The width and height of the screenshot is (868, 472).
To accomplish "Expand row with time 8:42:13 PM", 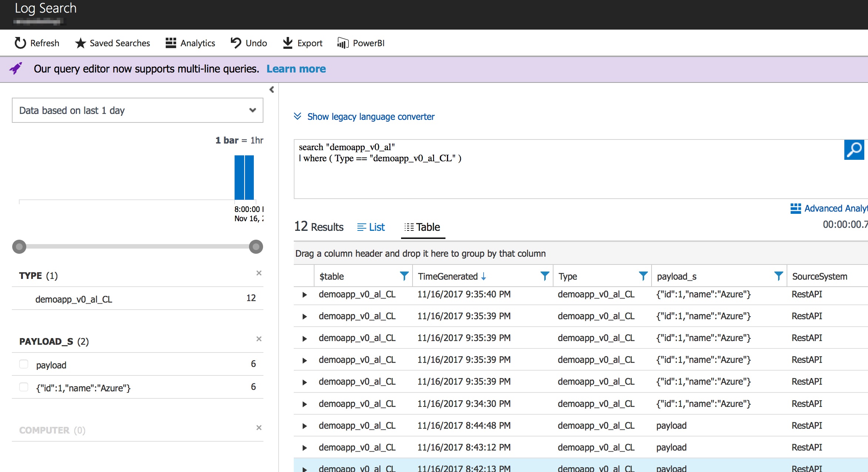I will [305, 469].
